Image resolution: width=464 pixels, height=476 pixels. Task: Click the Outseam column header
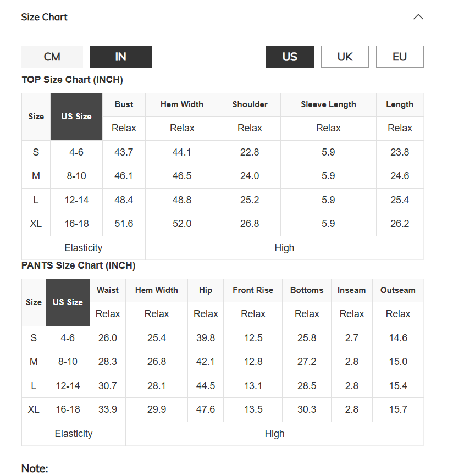[398, 290]
